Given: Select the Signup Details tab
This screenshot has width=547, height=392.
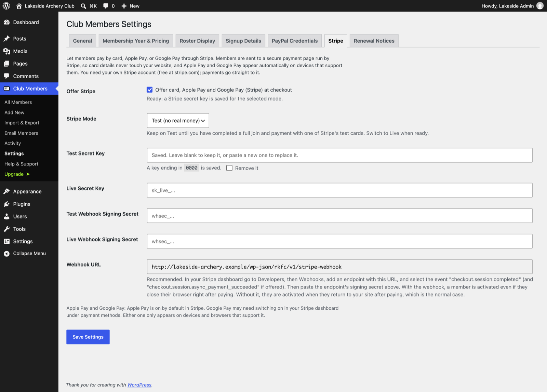Looking at the screenshot, I should tap(243, 41).
